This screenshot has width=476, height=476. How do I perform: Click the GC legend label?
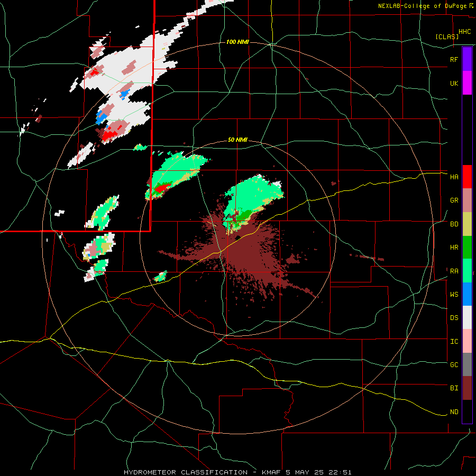point(454,365)
